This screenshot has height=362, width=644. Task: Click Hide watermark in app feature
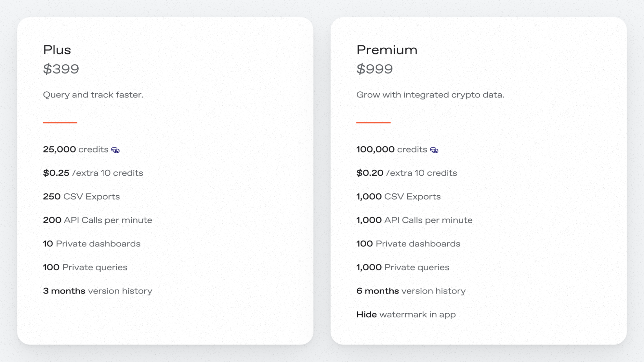pyautogui.click(x=406, y=314)
